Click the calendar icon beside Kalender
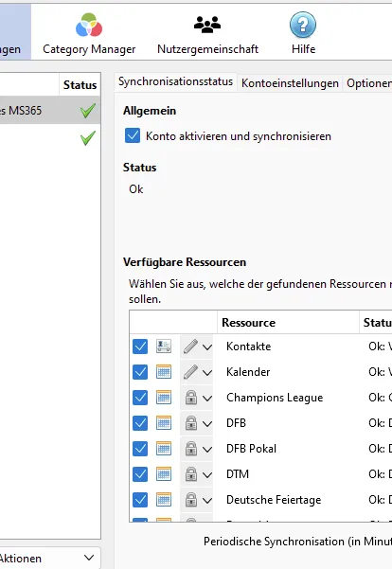Viewport: 392px width, 569px height. tap(164, 372)
